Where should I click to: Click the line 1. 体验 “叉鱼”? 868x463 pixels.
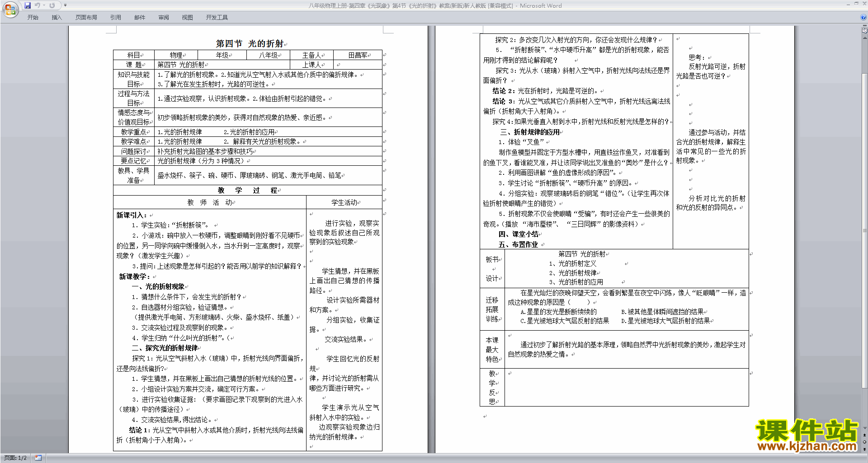point(521,142)
